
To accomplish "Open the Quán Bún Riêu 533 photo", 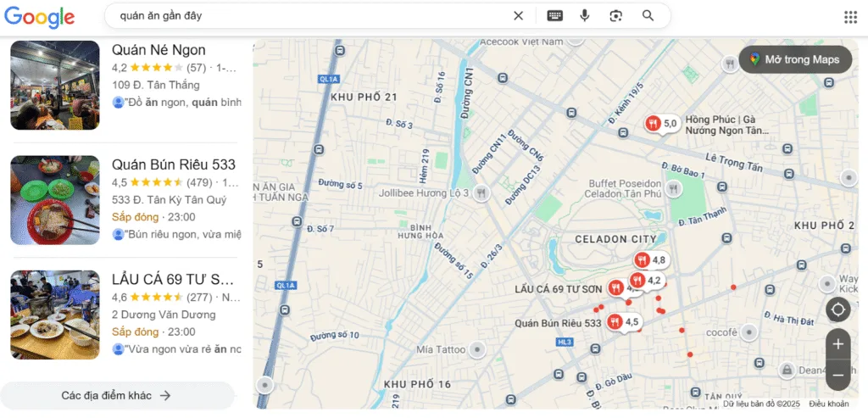I will pyautogui.click(x=55, y=200).
